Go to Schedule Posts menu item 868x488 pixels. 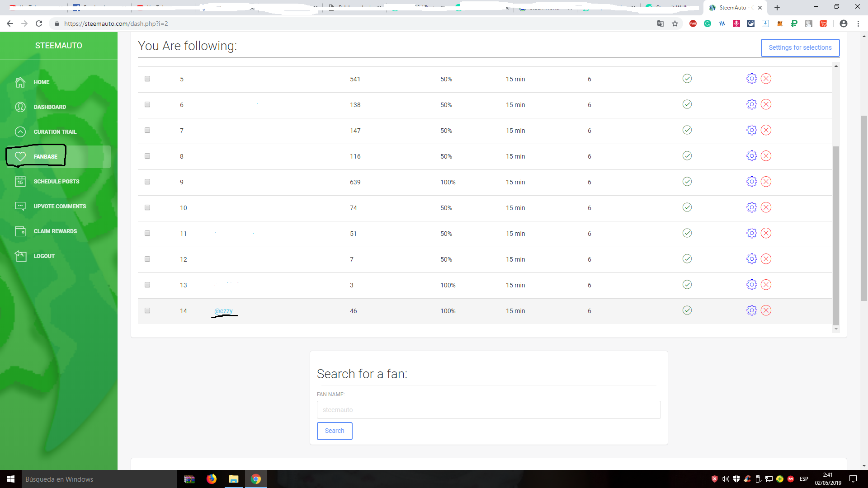click(x=56, y=181)
